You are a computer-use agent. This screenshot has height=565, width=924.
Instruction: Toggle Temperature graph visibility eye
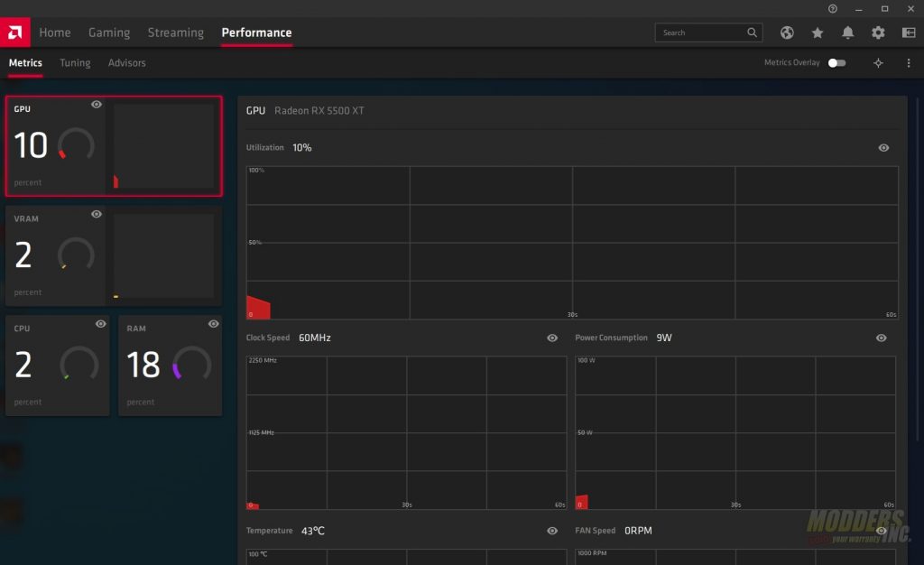tap(552, 531)
